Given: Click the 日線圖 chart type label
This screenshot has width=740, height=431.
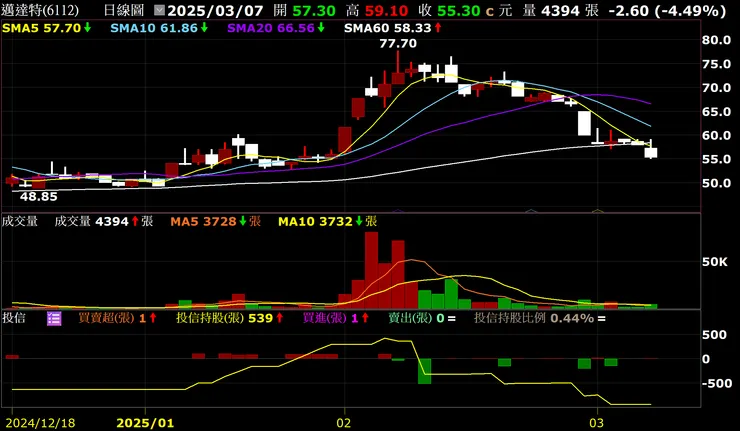Looking at the screenshot, I should tap(124, 10).
